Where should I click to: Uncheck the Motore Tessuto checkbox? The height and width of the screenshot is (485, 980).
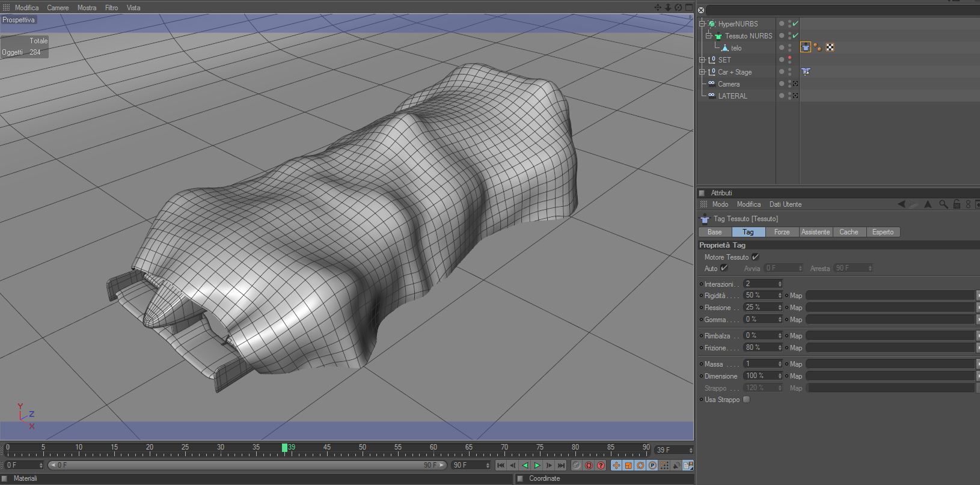[756, 257]
